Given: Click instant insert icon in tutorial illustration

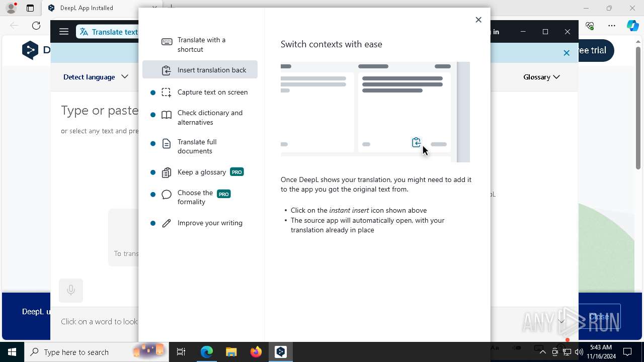Looking at the screenshot, I should point(416,143).
